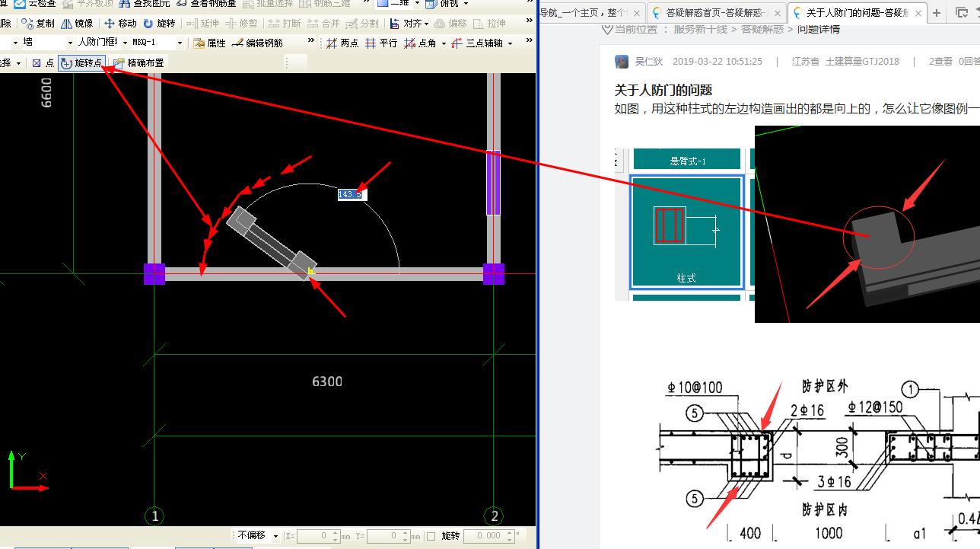Viewport: 980px width, 549px height.
Task: Click the 答疑解惑 breadcrumb link
Action: 762,29
